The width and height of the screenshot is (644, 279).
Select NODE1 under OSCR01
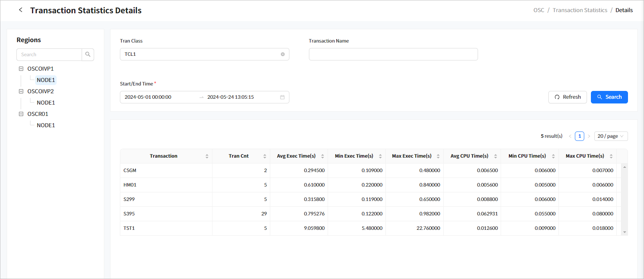point(46,125)
